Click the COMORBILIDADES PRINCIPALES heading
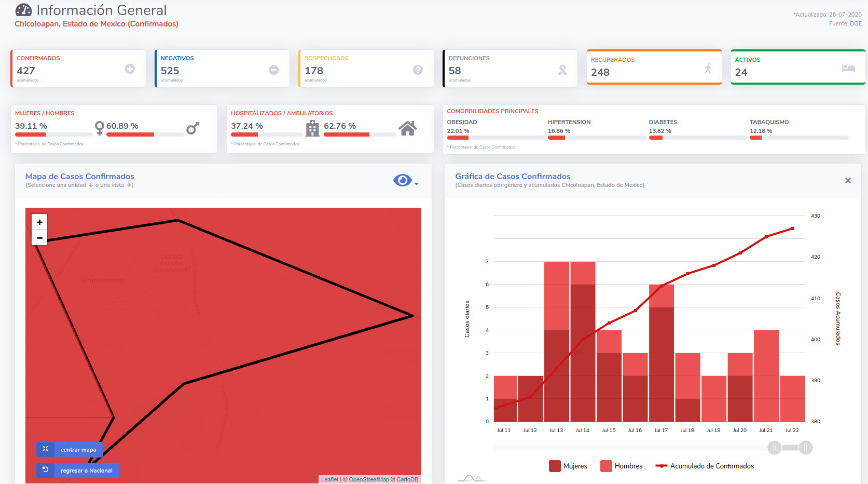The image size is (868, 484). pos(492,111)
